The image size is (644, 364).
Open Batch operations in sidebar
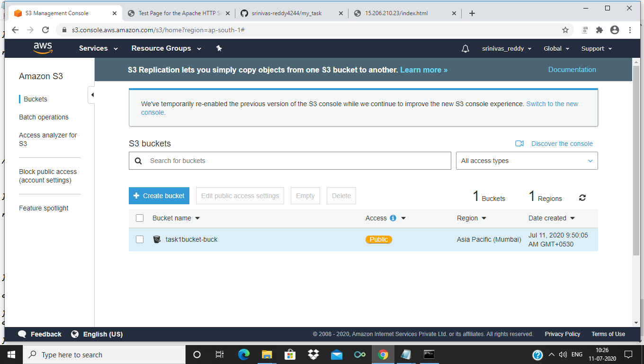(x=44, y=117)
